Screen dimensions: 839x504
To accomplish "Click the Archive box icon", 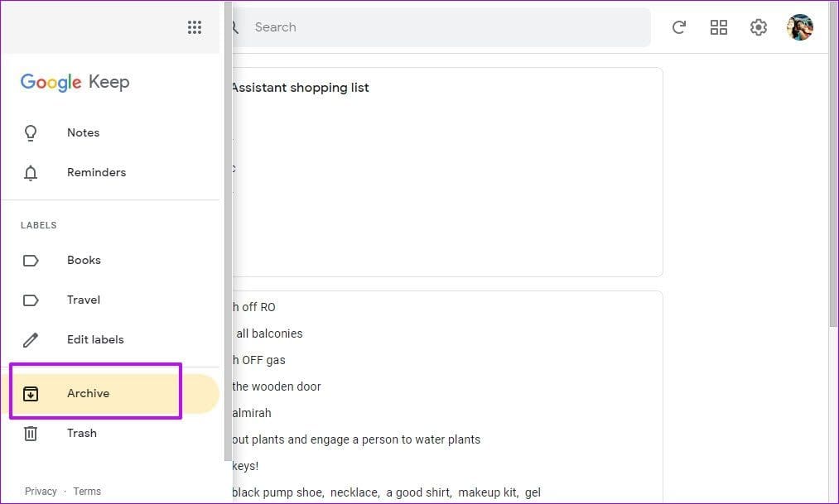I will (31, 394).
